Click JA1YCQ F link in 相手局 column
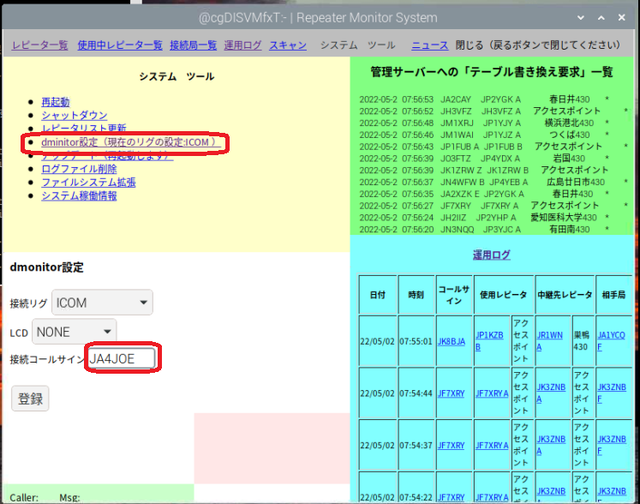 (x=611, y=341)
